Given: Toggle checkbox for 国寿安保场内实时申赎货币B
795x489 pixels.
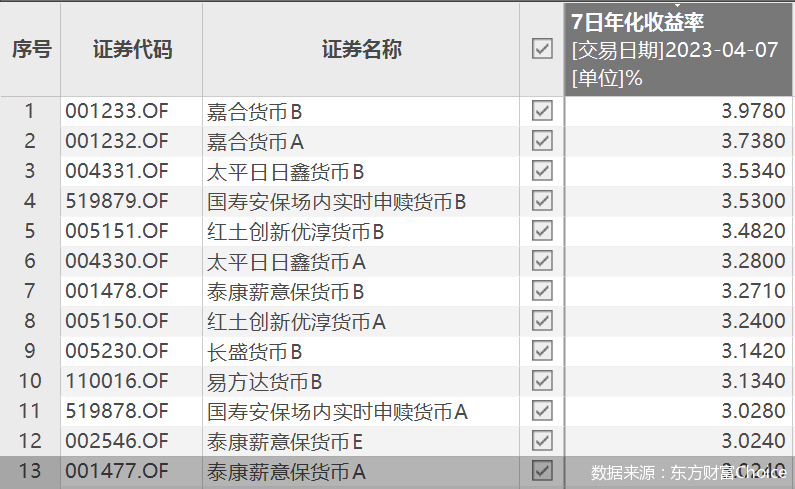Looking at the screenshot, I should (x=542, y=201).
